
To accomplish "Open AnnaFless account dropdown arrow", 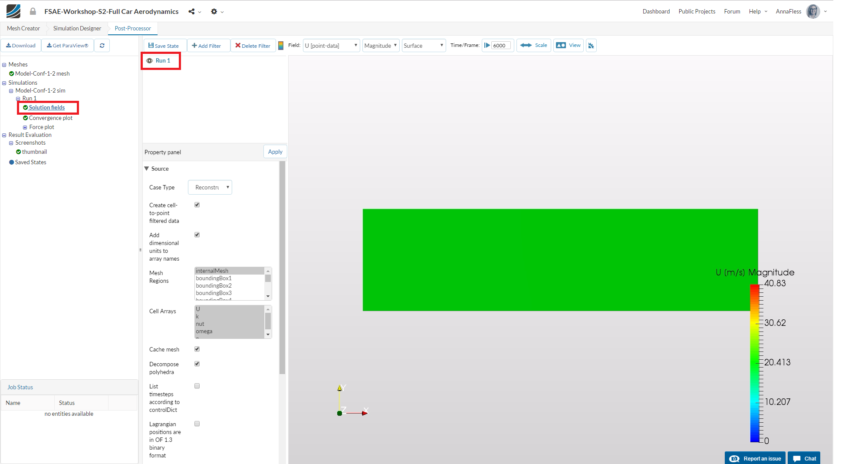I will point(825,12).
